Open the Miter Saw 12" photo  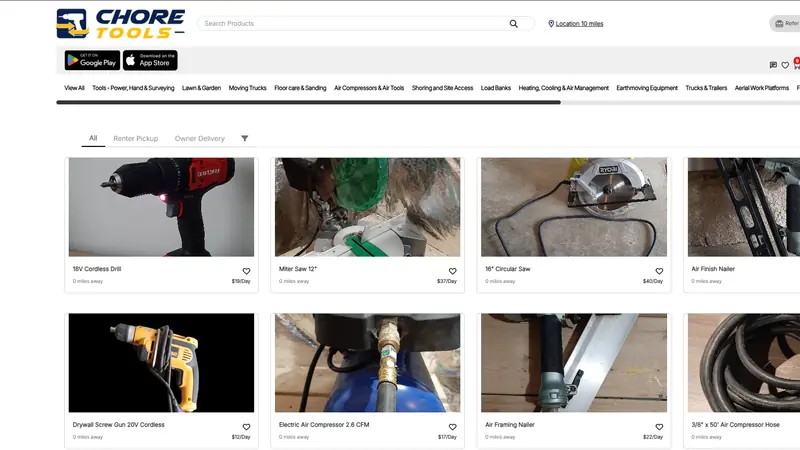click(367, 207)
